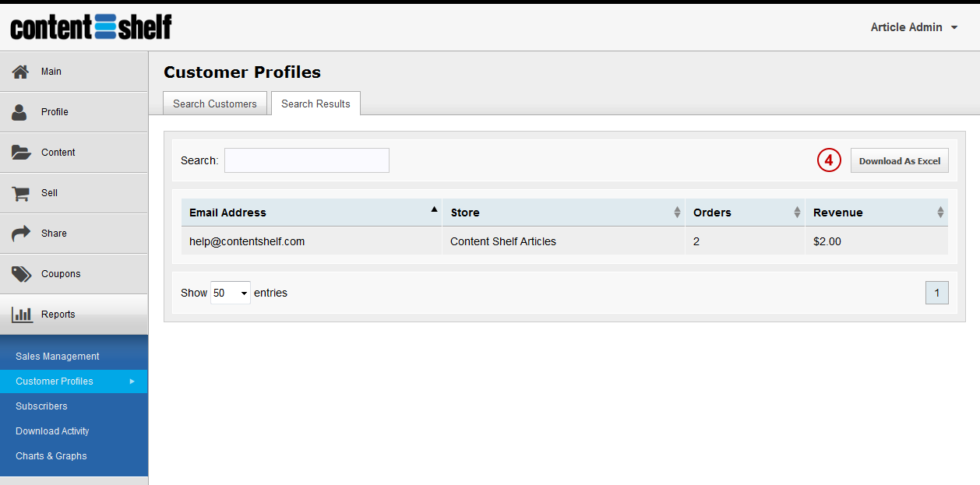Select the Reports bar chart icon
Screen dimensions: 980x485
tap(22, 315)
